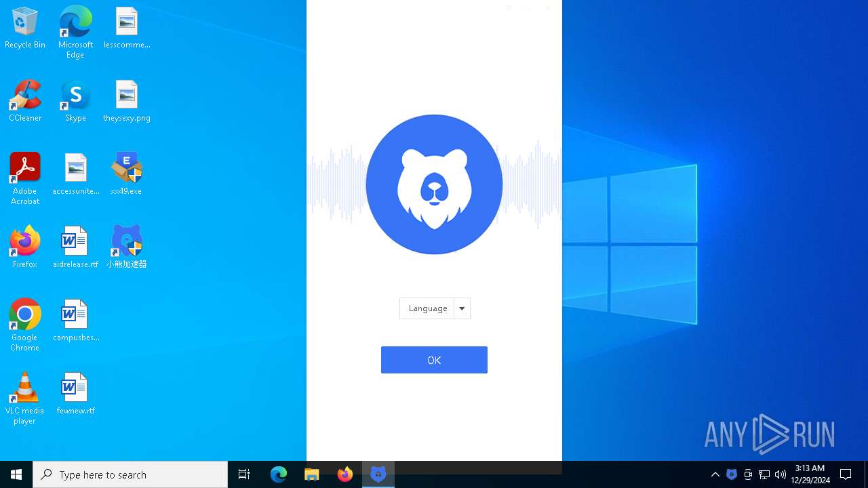The image size is (868, 488).
Task: Click the blue bear logo
Action: coord(434,184)
